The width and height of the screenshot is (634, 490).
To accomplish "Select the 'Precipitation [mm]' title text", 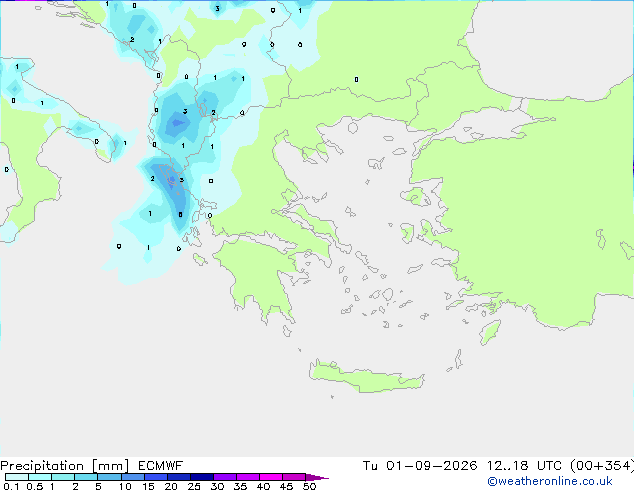I will coord(65,466).
